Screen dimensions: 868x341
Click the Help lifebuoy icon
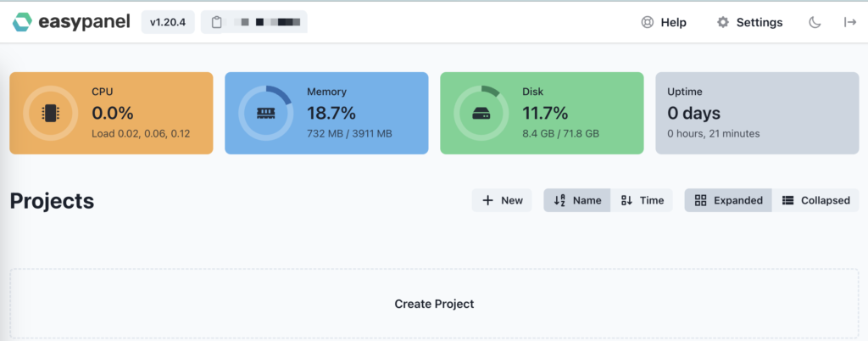pos(647,22)
